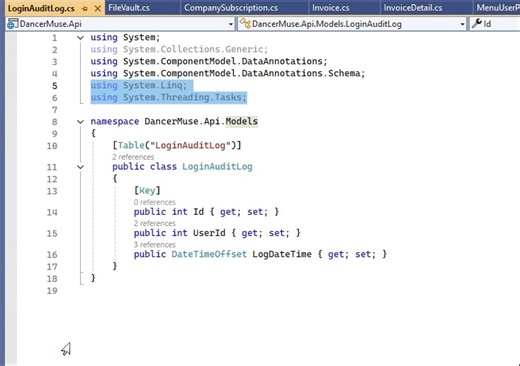This screenshot has width=520, height=366.
Task: Click the wrench icon beside Id
Action: [477, 24]
